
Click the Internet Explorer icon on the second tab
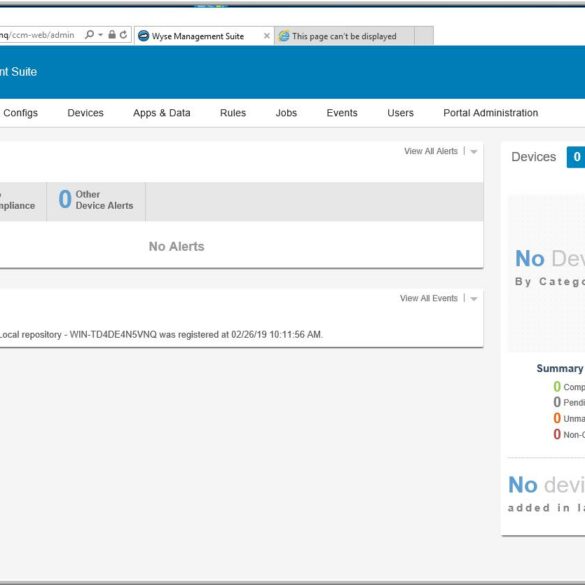pyautogui.click(x=284, y=36)
